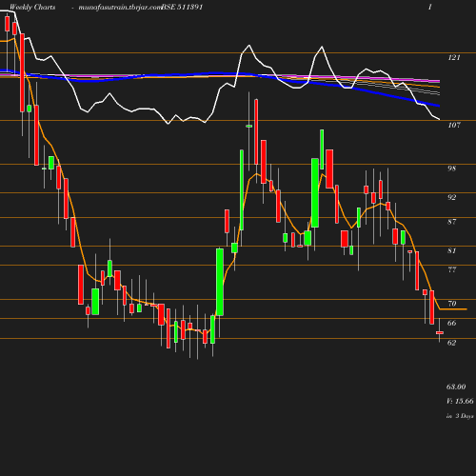Click the 92 price axis label
This screenshot has width=476, height=476.
452,197
